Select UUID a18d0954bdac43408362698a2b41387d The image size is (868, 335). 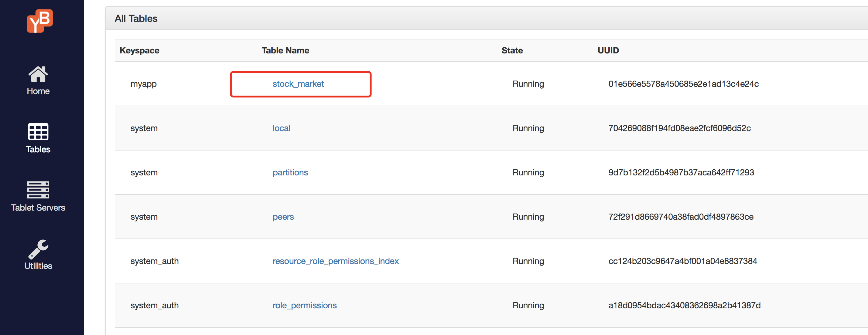pos(684,306)
